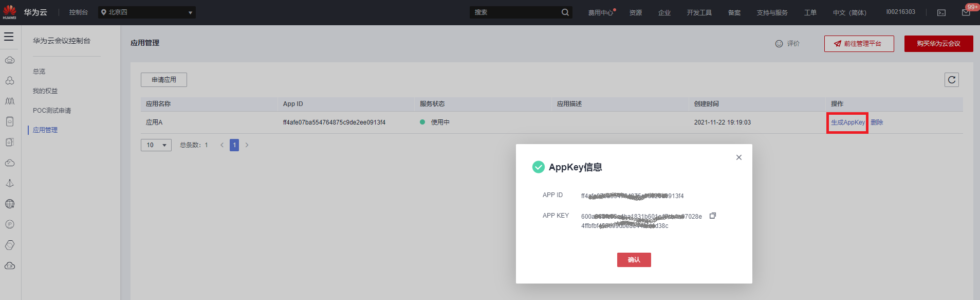Click the 购买华为云会议 button
Screen dimensions: 980x300
(939, 44)
